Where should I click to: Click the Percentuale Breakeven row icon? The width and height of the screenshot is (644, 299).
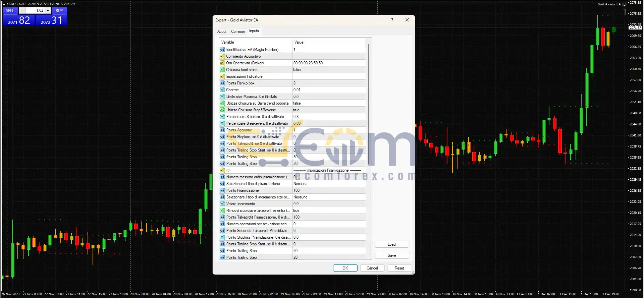coord(222,123)
